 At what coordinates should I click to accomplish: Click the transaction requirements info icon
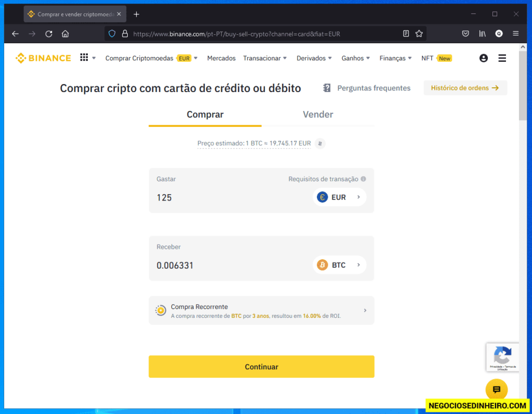pos(363,179)
